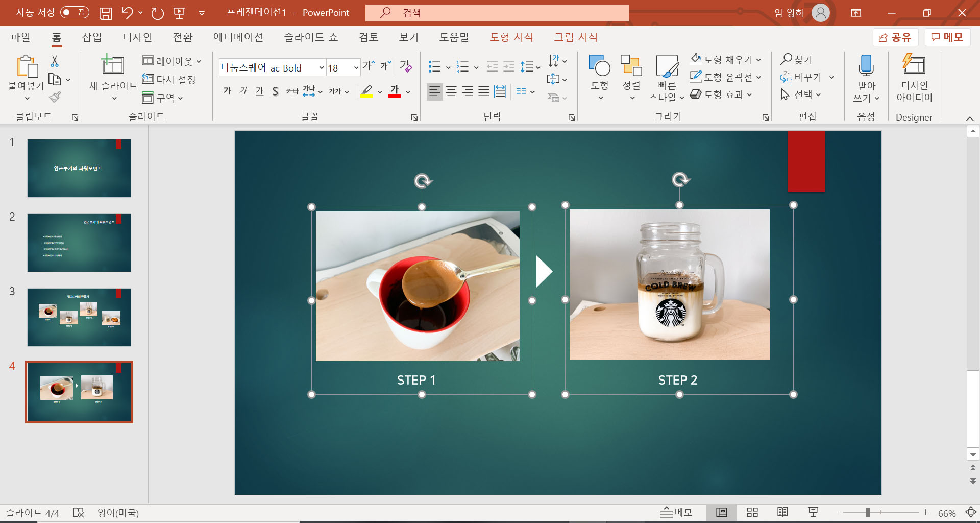Toggle text Shadow (S) button
Screen dimensions: 980x523
[276, 91]
